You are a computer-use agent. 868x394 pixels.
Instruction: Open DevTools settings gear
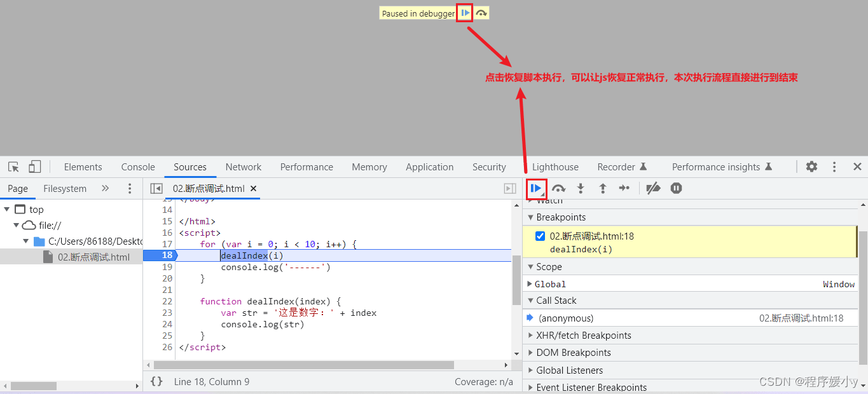click(x=811, y=166)
